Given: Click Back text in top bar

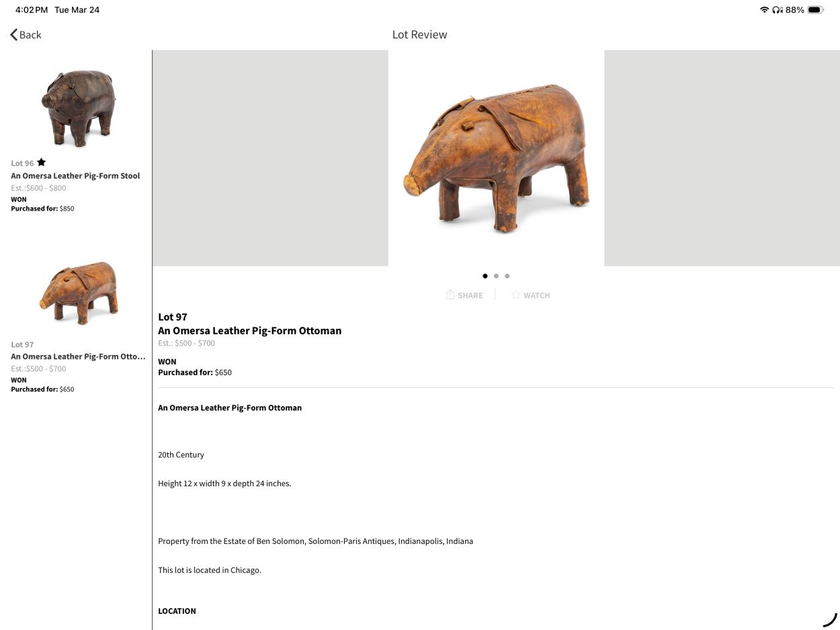Looking at the screenshot, I should tap(30, 35).
